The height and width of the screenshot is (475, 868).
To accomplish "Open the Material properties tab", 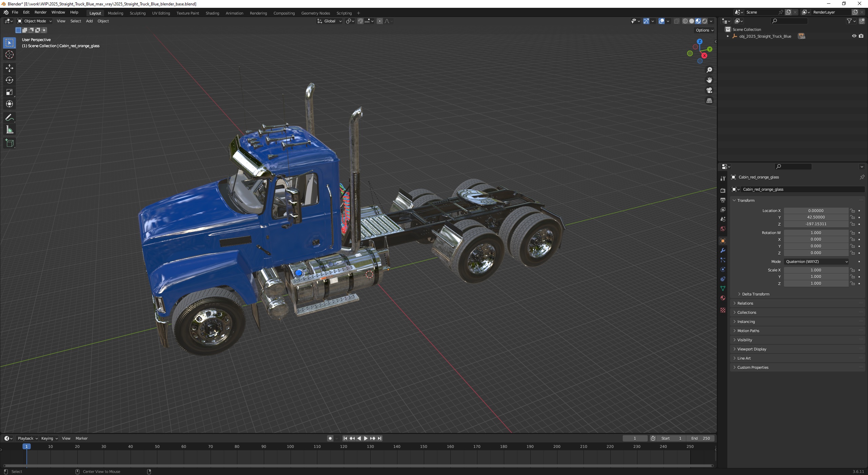I will (x=723, y=298).
